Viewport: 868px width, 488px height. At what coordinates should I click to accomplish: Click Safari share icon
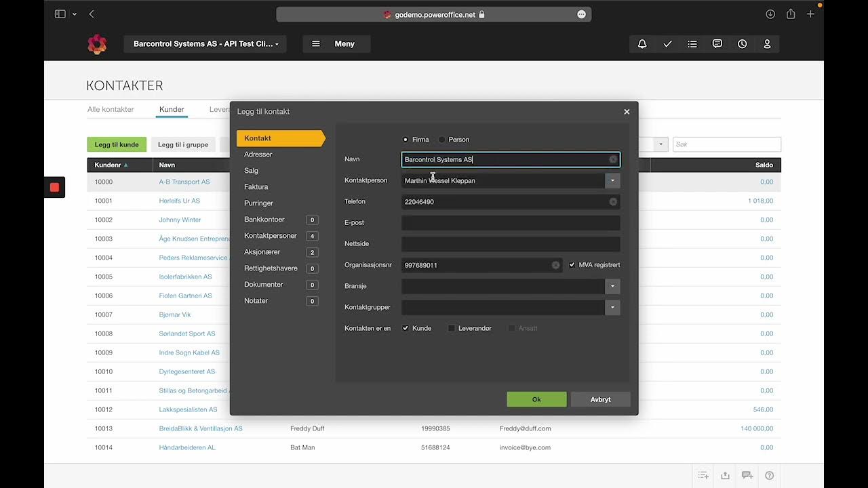(x=791, y=14)
